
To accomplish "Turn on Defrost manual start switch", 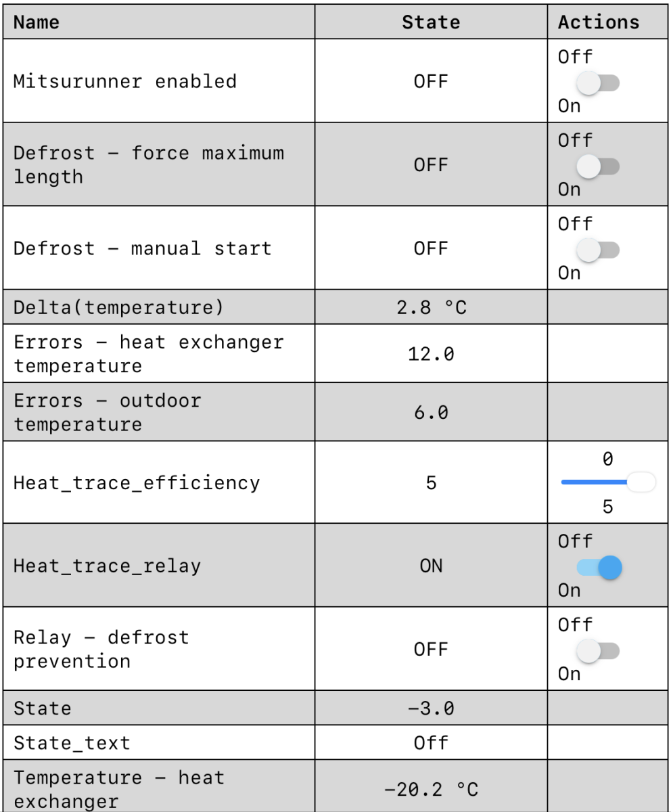I will click(x=599, y=248).
